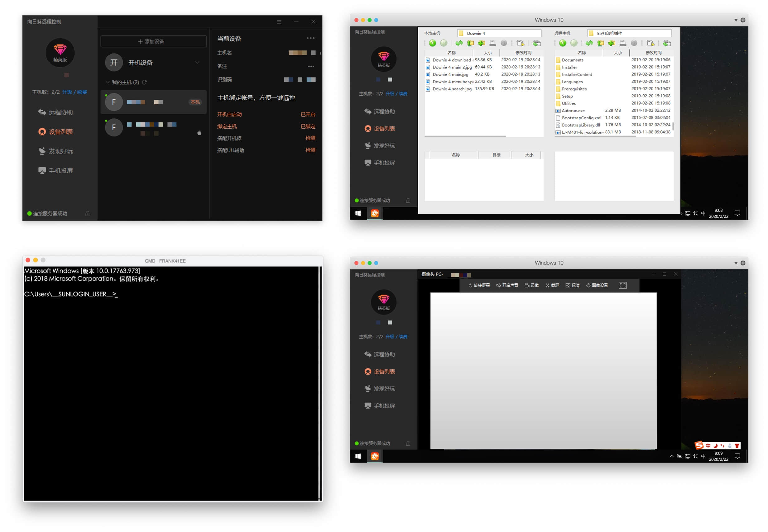
Task: Click 旋转屏幕 rotate icon in camera toolbar
Action: pos(470,285)
